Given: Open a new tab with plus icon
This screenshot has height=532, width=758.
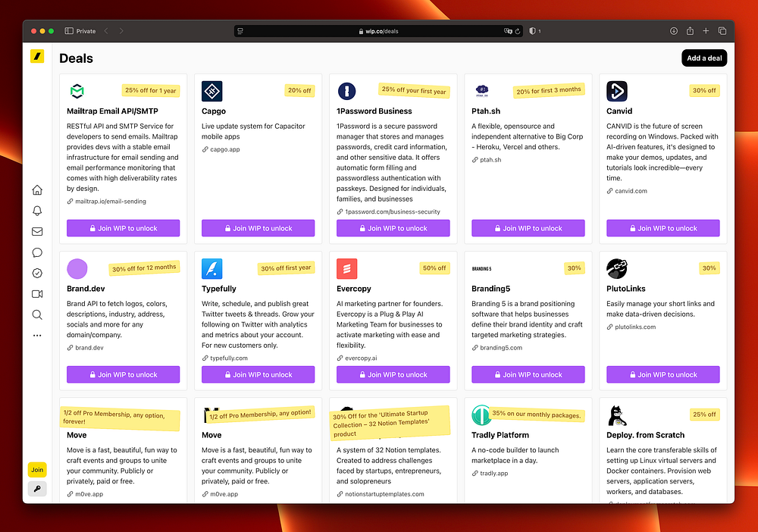Looking at the screenshot, I should pos(706,31).
